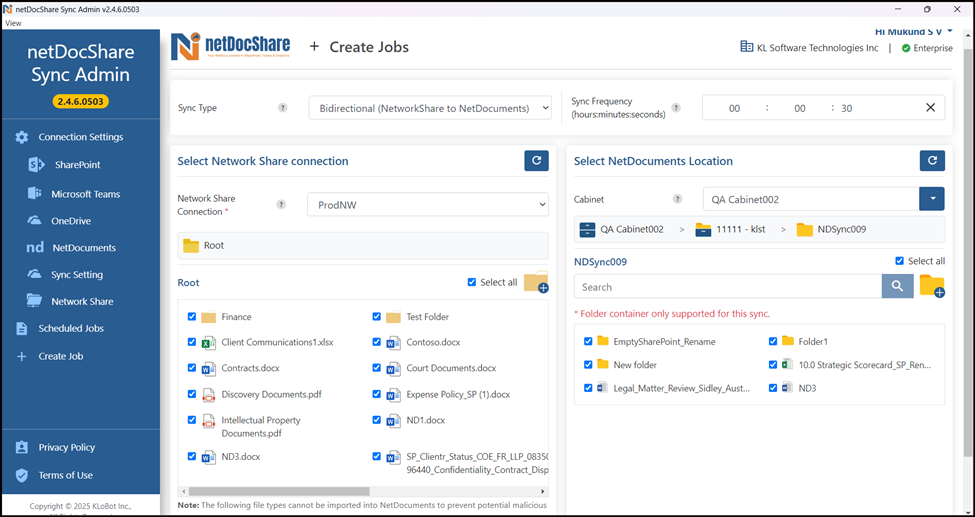Click the Sync Setting cloud icon
975x517 pixels.
(x=34, y=274)
